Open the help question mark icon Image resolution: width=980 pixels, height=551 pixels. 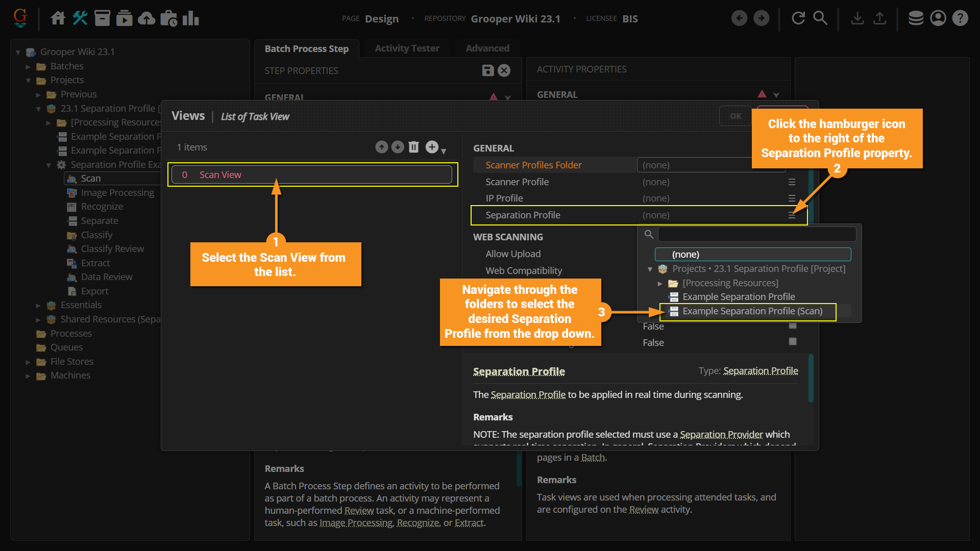pos(960,18)
